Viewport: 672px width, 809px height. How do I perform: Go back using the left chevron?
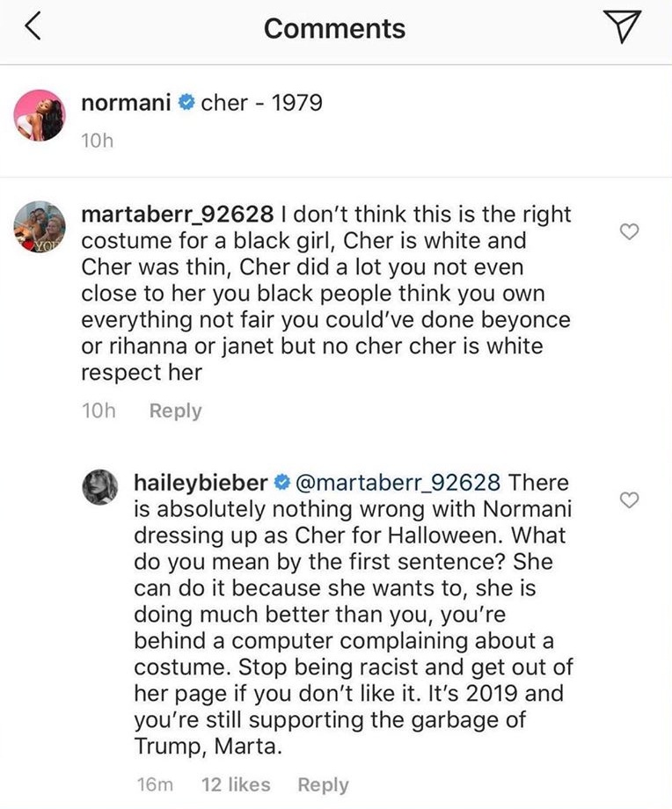point(33,28)
